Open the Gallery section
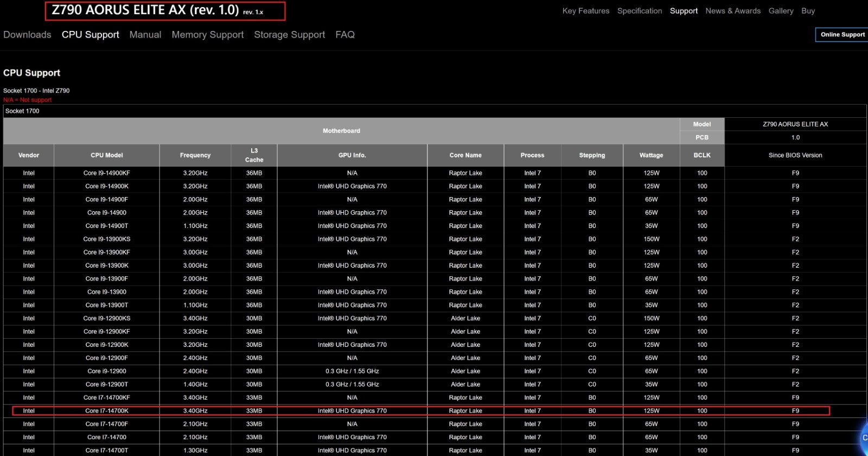Viewport: 868px width, 456px height. (781, 11)
